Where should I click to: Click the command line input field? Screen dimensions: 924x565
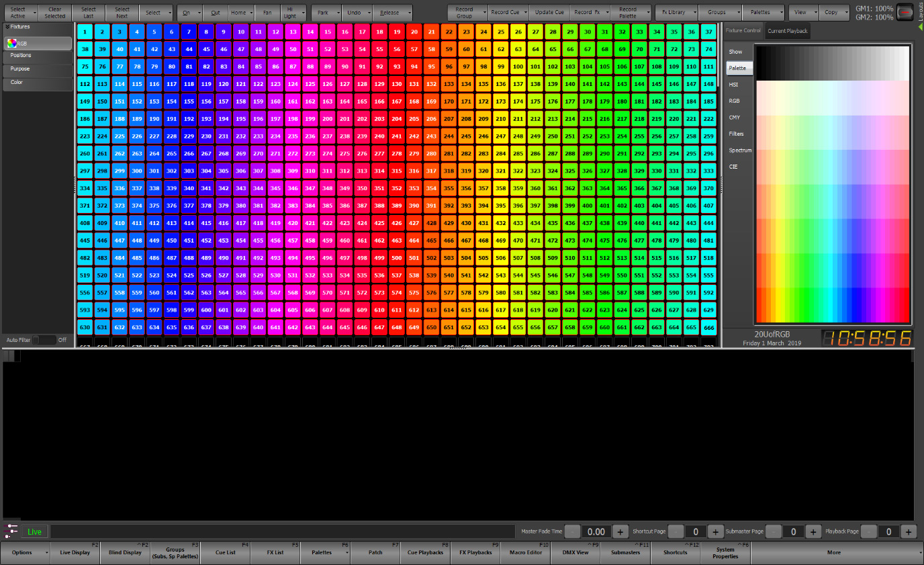pyautogui.click(x=283, y=531)
